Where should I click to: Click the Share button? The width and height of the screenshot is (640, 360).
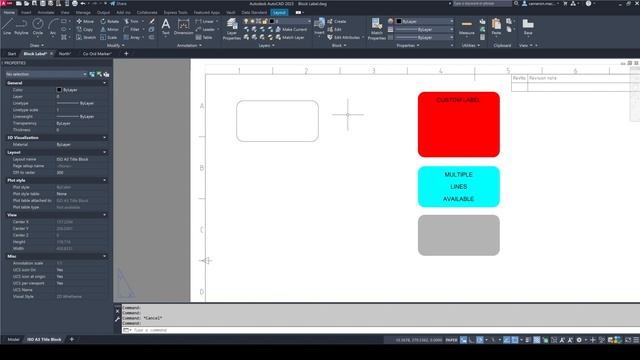pyautogui.click(x=118, y=3)
